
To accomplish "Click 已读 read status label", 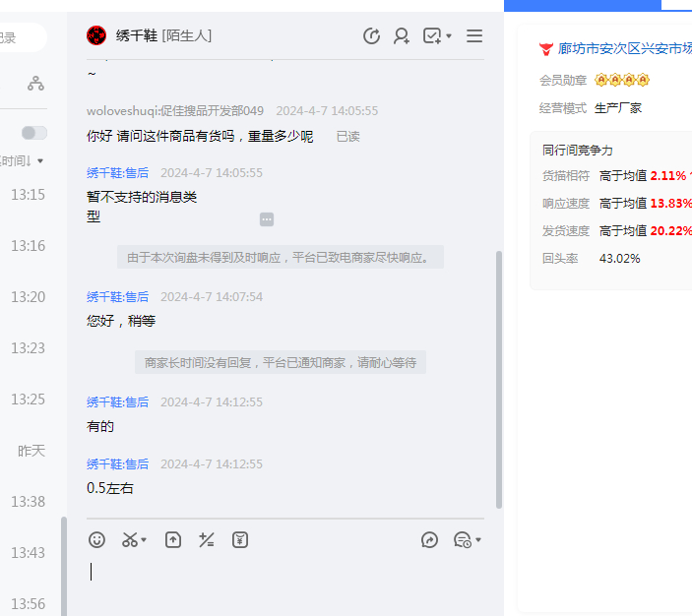I will [x=347, y=137].
